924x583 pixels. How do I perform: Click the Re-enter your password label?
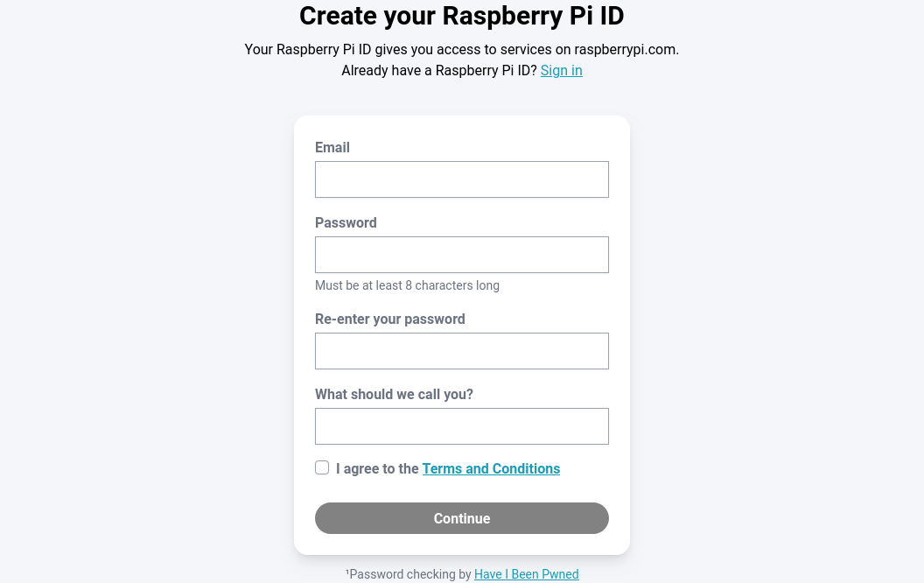click(390, 319)
